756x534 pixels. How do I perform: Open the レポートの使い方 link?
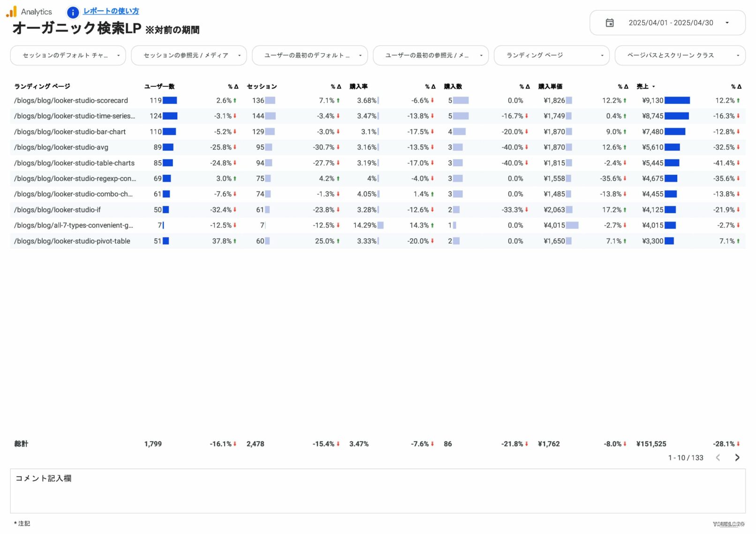[x=111, y=11]
